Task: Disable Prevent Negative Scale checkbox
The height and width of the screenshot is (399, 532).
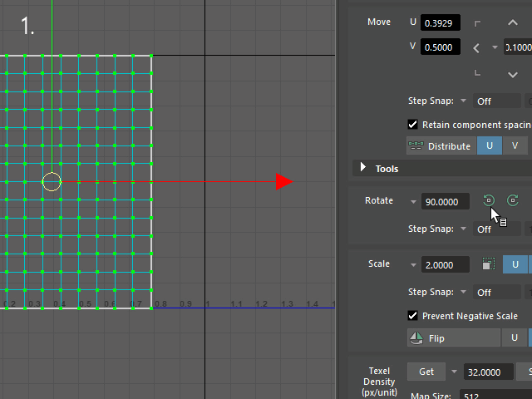Action: click(x=413, y=316)
